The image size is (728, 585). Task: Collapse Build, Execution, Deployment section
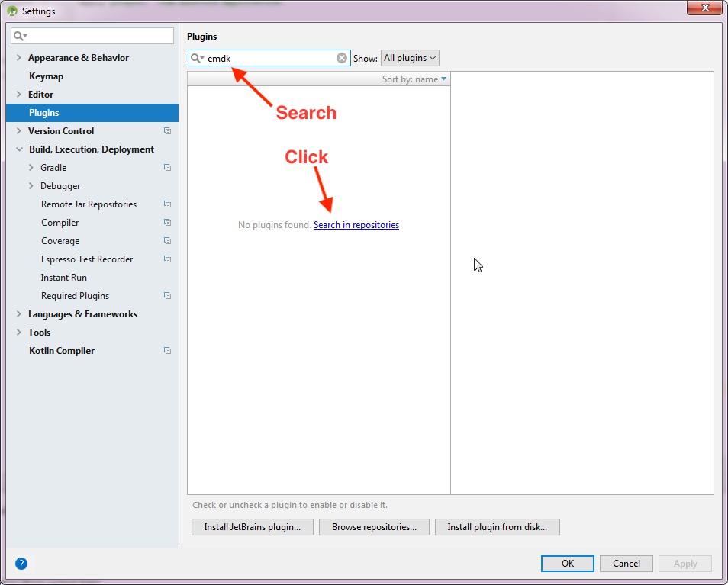pos(19,149)
